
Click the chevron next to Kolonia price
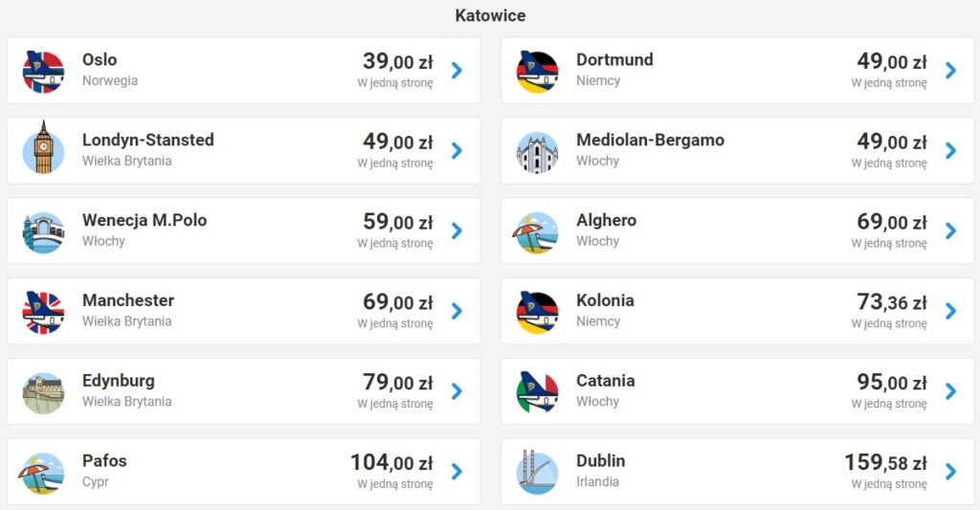(x=950, y=311)
